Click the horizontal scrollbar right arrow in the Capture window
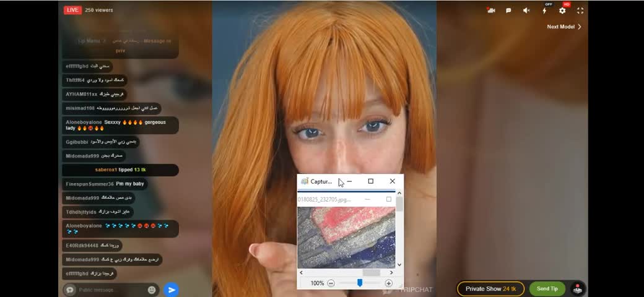Screen dimensions: 644x297 click(391, 272)
